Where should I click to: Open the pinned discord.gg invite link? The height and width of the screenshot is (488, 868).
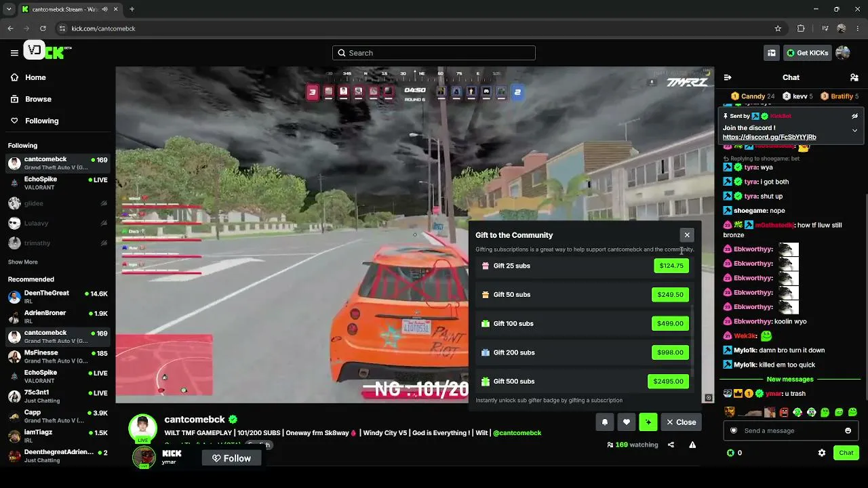pyautogui.click(x=770, y=137)
